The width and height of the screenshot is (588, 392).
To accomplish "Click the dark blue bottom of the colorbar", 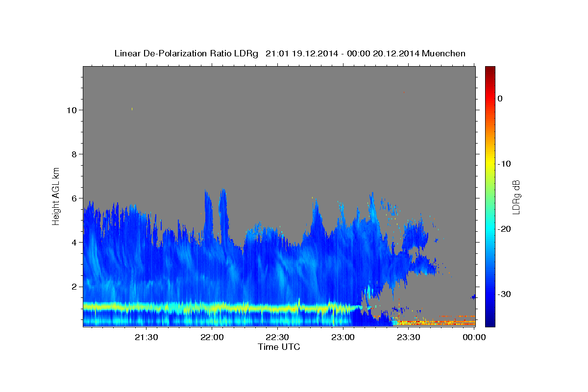I will pyautogui.click(x=490, y=321).
